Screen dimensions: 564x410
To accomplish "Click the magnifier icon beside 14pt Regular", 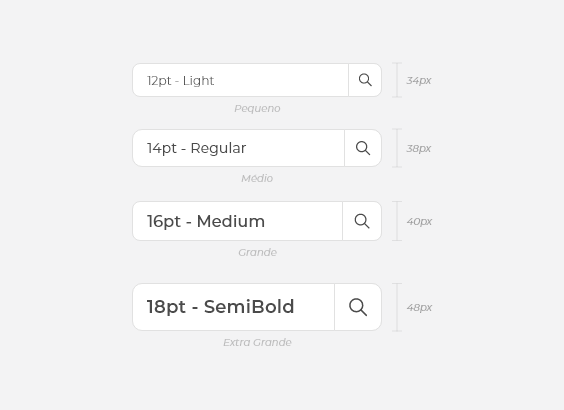I will click(363, 148).
